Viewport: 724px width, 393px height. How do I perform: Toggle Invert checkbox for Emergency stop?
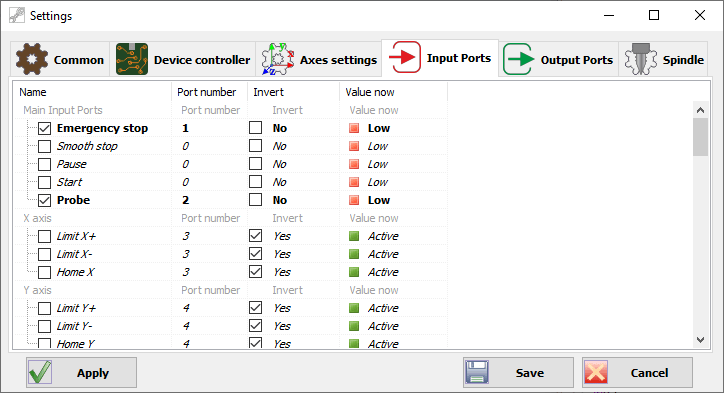click(x=255, y=127)
